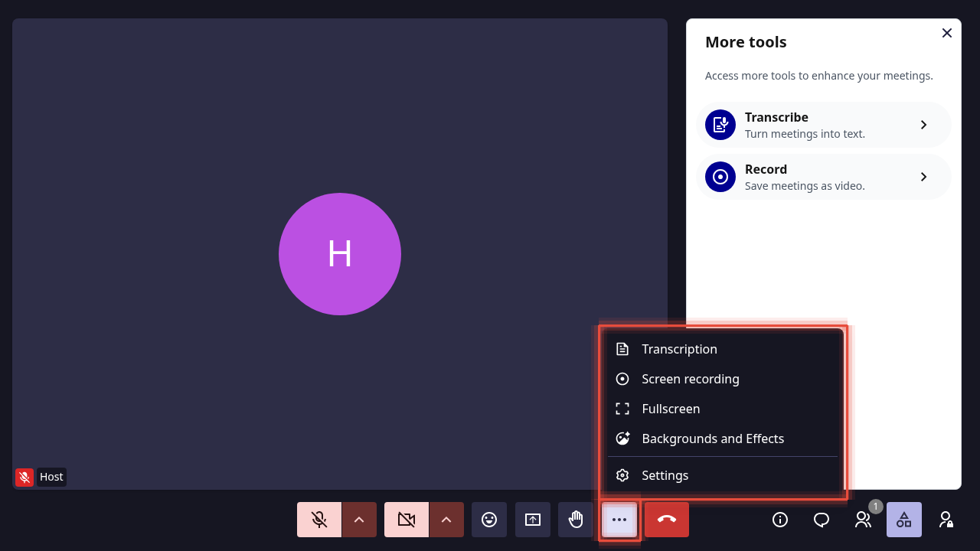Click the 'Save meetings as video.' description

coord(805,185)
